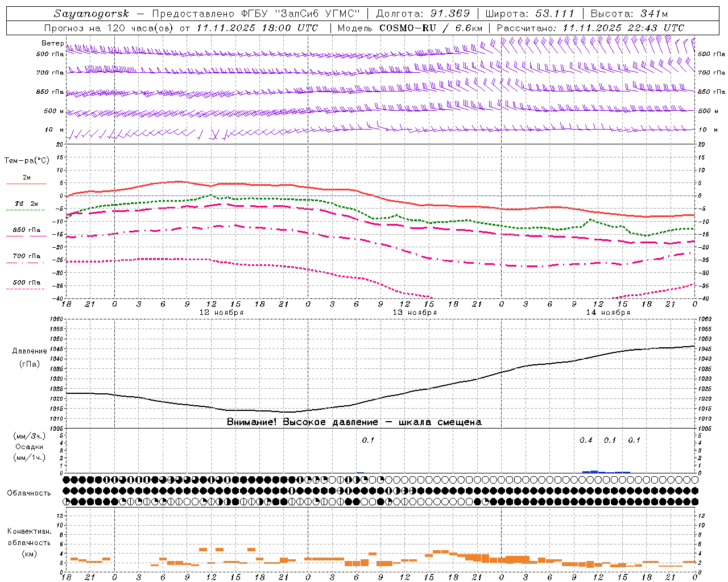
Task: Click the 14 ноября date label
Action: click(x=608, y=313)
